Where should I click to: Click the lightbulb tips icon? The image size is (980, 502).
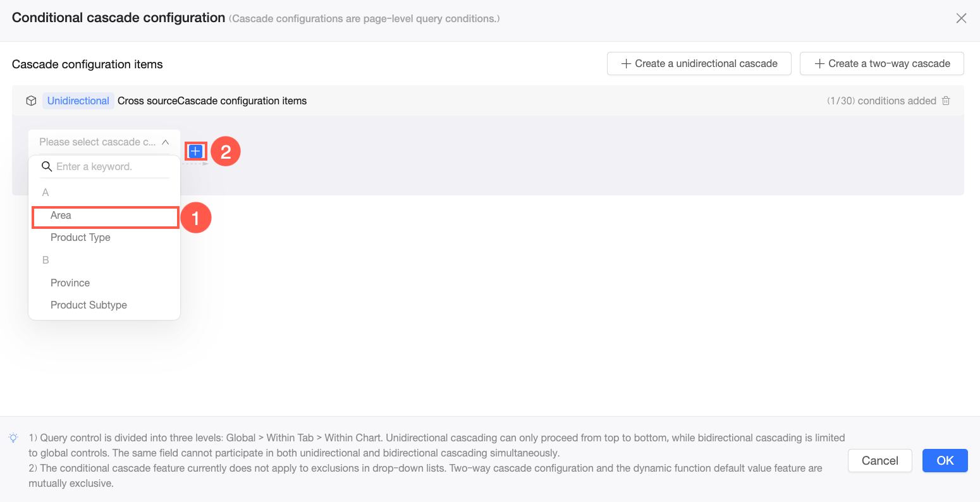coord(13,438)
